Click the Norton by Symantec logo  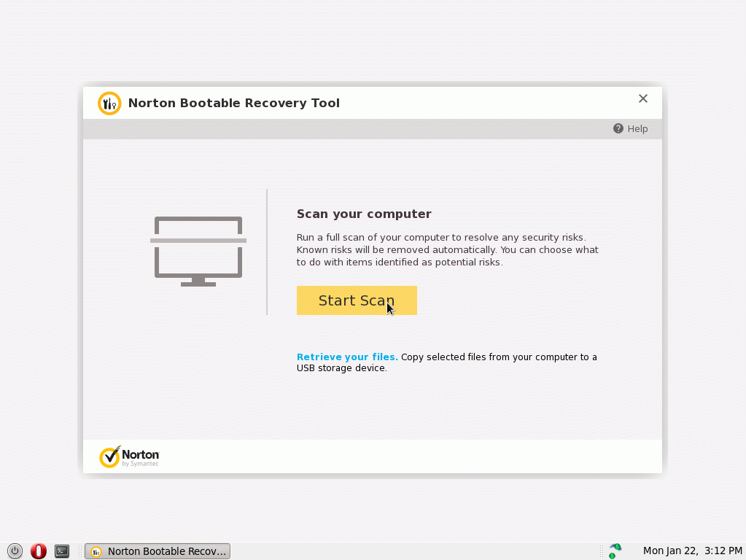coord(129,456)
